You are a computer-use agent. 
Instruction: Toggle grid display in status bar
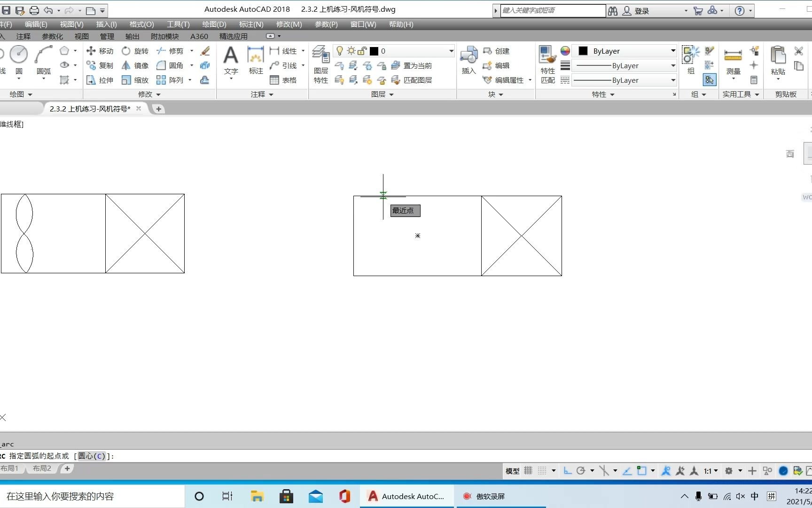pos(528,471)
